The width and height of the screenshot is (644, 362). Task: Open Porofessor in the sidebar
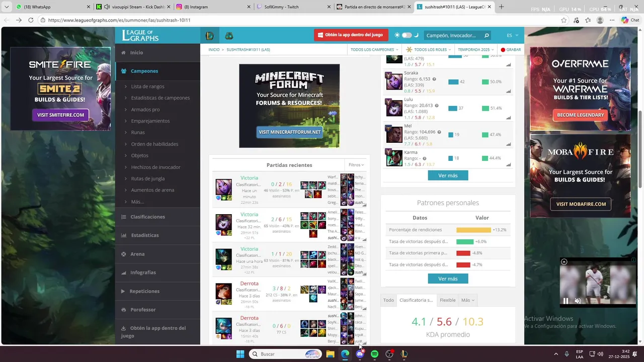click(x=157, y=310)
